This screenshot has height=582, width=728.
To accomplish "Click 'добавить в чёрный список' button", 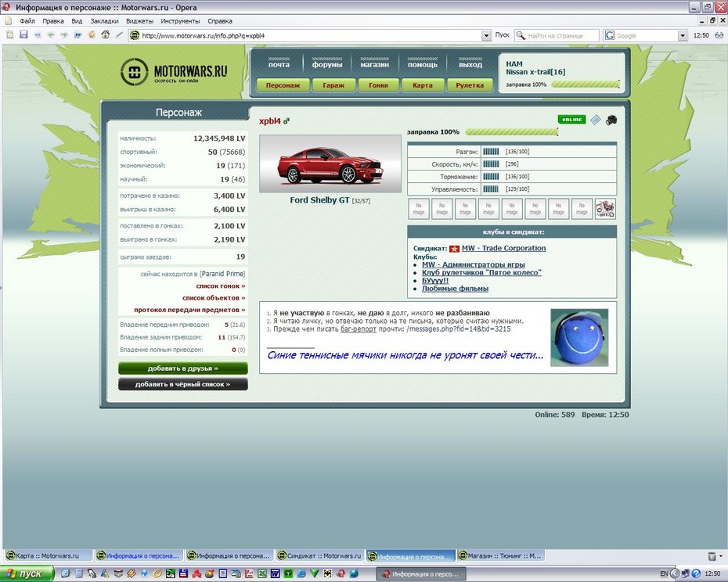I will point(183,384).
